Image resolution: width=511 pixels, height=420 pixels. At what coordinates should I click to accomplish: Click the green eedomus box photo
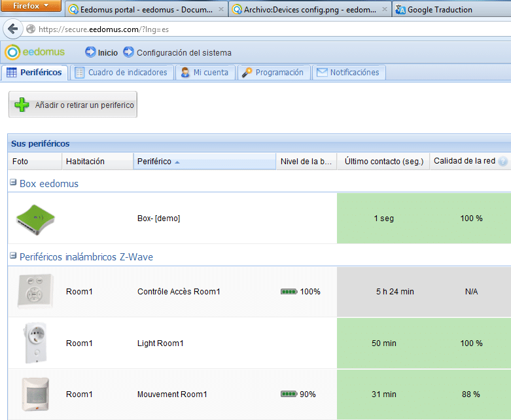(35, 220)
